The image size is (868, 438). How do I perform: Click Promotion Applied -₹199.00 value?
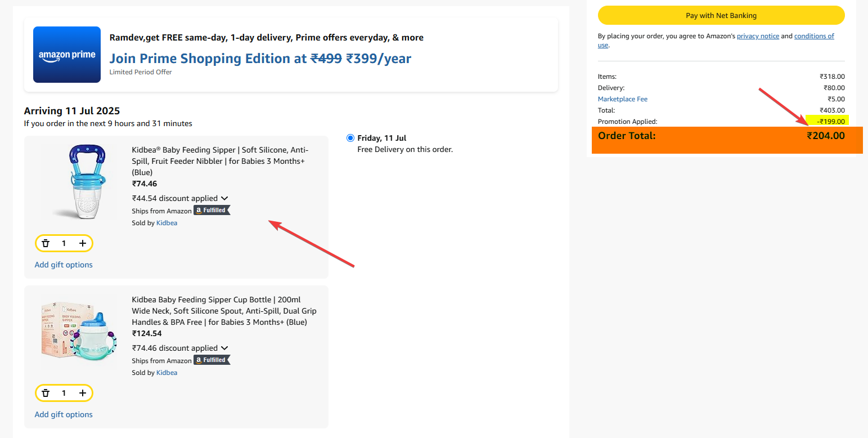[831, 122]
